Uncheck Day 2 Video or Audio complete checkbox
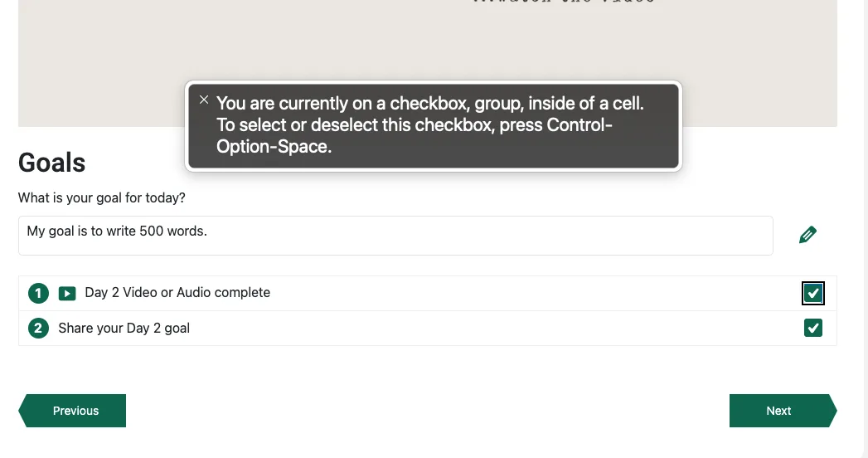This screenshot has height=458, width=868. [x=813, y=293]
